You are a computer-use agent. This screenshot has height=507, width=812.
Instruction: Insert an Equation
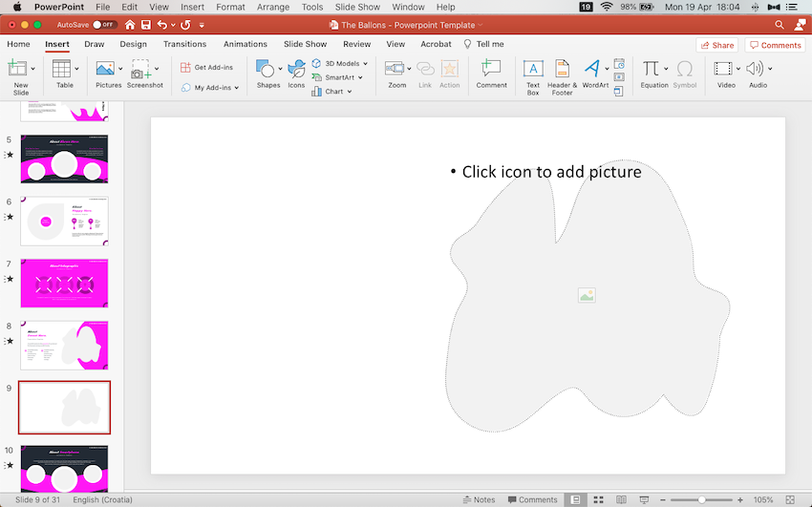652,70
